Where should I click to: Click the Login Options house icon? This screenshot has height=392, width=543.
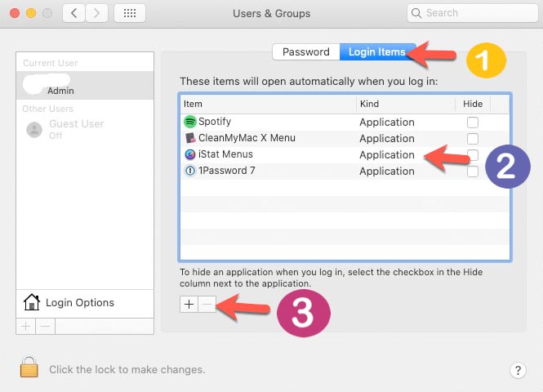pyautogui.click(x=32, y=302)
